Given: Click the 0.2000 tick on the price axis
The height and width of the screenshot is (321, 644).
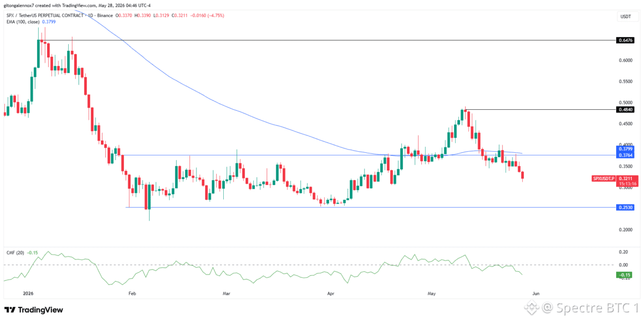Looking at the screenshot, I should (625, 229).
